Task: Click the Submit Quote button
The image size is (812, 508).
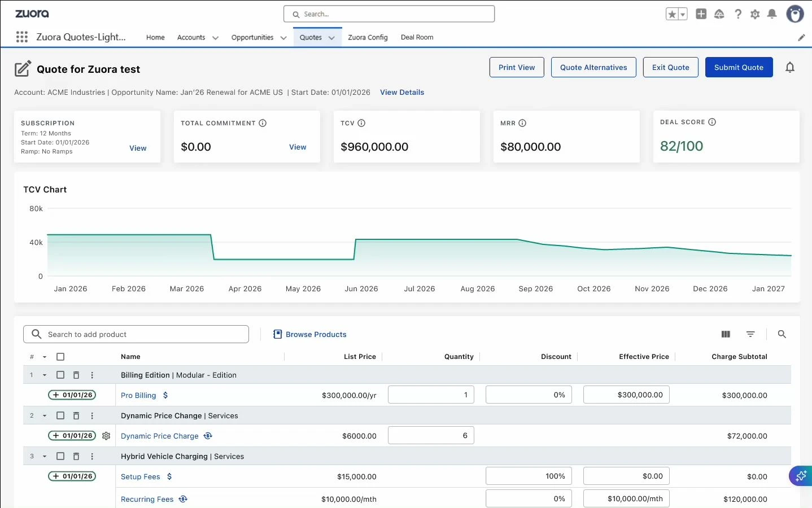Action: tap(739, 67)
